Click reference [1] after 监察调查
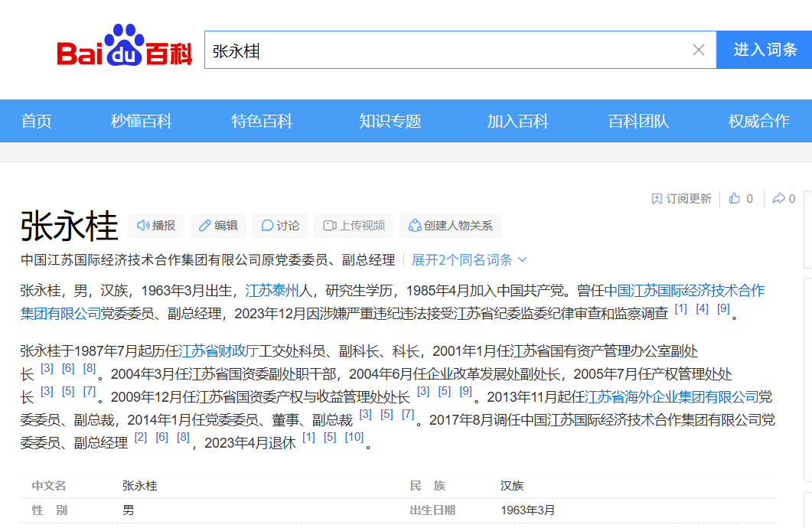The image size is (812, 528). pyautogui.click(x=681, y=309)
